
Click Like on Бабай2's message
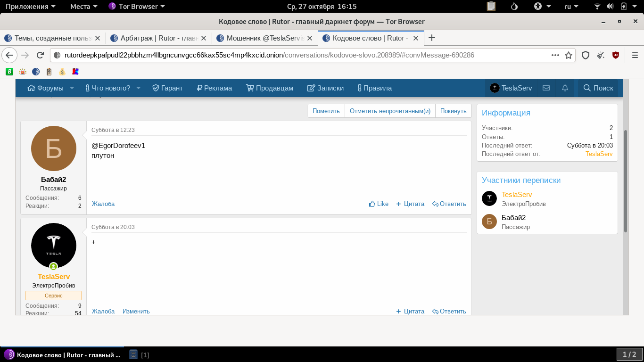[x=379, y=204]
